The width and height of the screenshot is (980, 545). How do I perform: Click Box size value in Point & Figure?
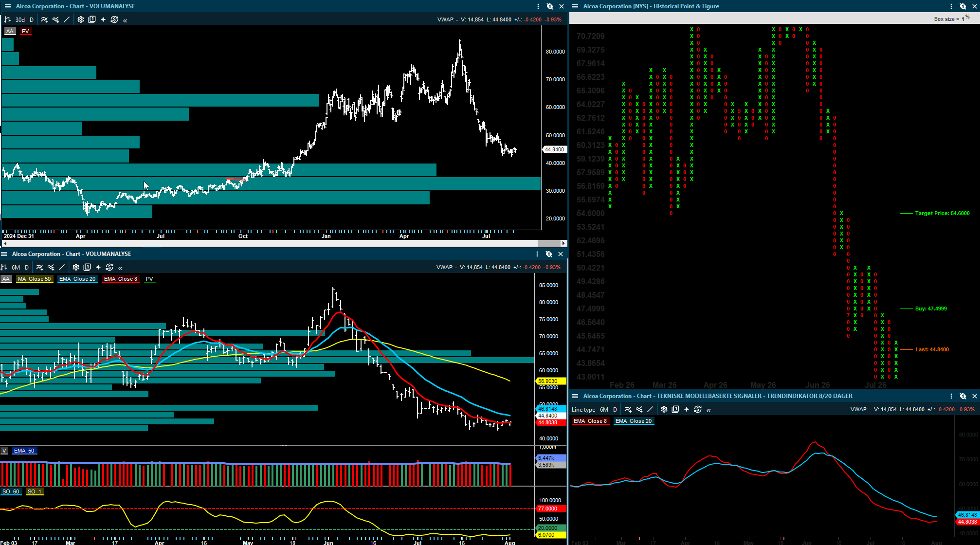coord(962,19)
